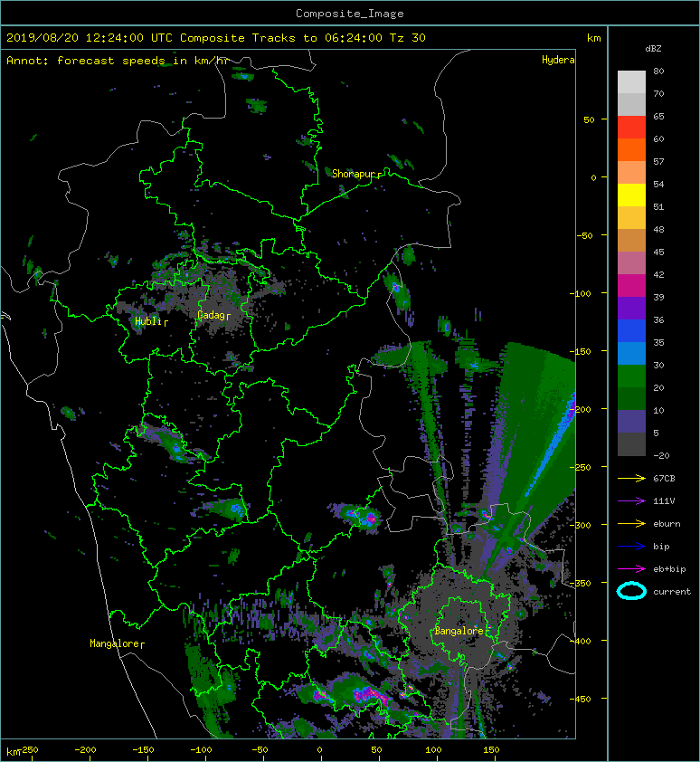Select the Mangalore city label
700x762 pixels.
pos(117,643)
